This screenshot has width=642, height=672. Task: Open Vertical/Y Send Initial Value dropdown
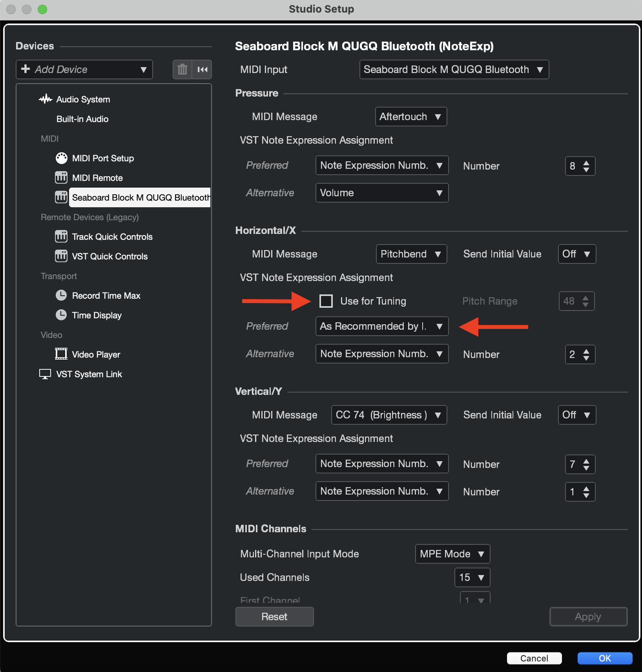pos(577,415)
